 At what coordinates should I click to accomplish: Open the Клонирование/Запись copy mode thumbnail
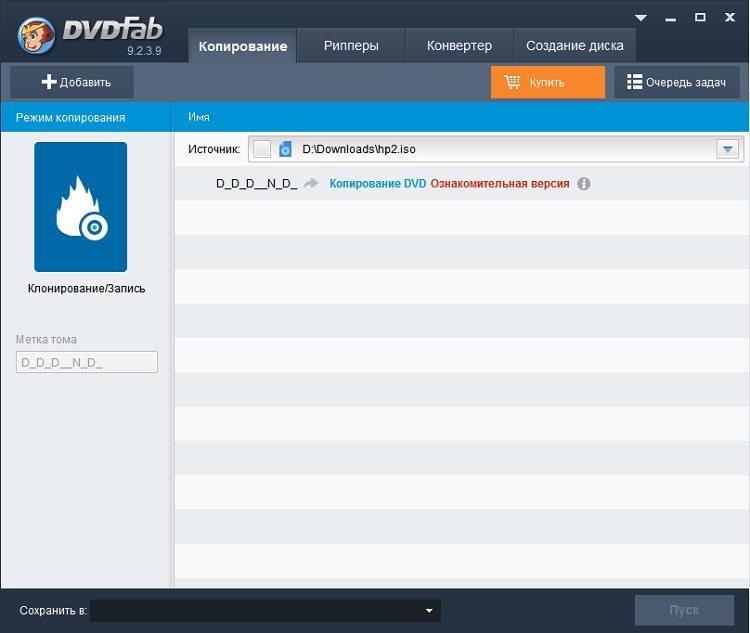point(80,207)
